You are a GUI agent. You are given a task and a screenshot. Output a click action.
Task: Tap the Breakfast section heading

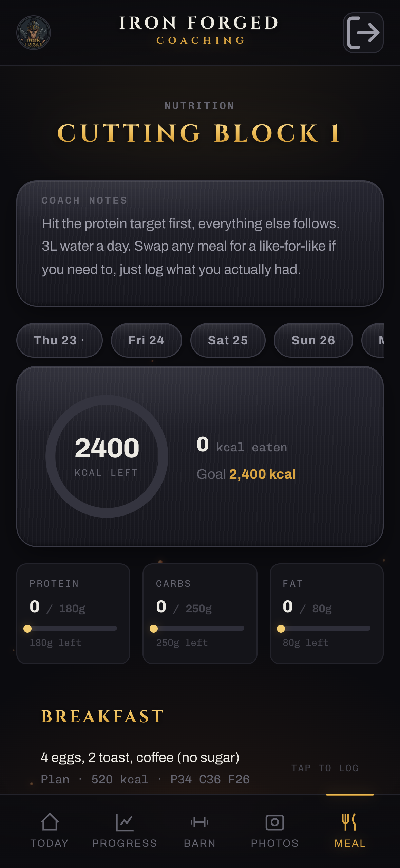(x=102, y=717)
